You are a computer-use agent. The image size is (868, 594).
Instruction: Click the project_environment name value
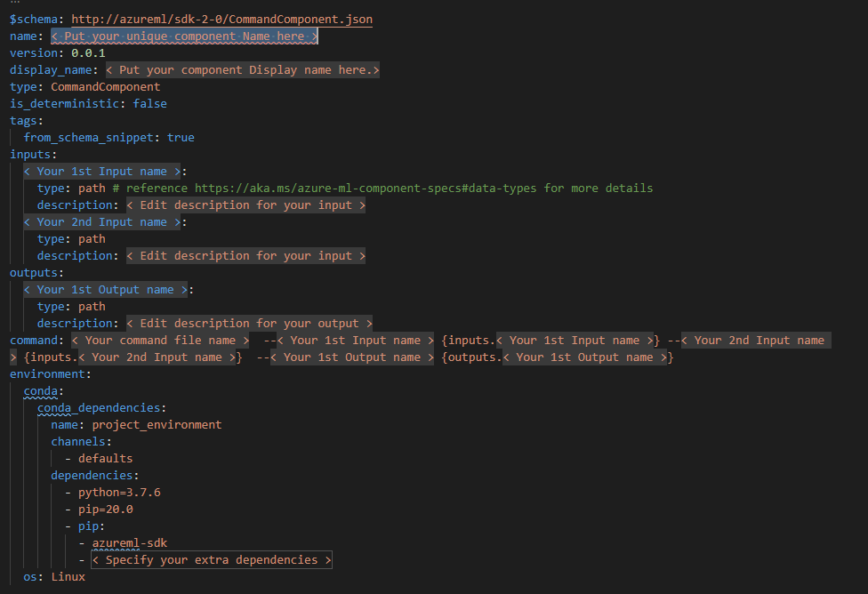point(157,424)
